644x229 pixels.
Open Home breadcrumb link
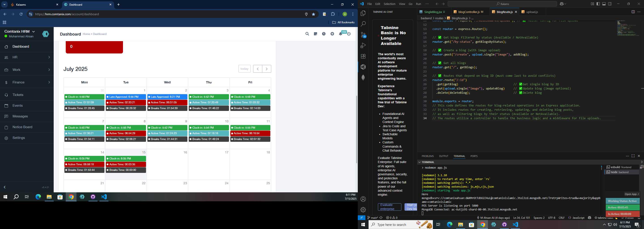pos(86,34)
